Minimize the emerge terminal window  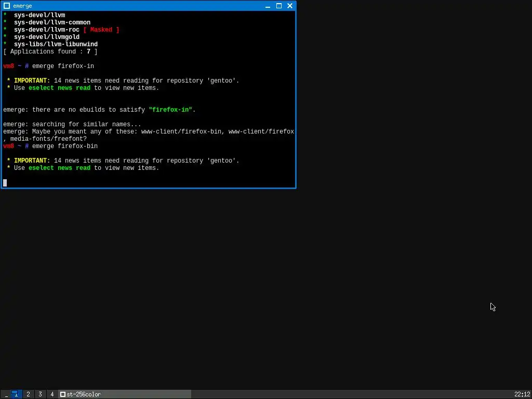268,6
